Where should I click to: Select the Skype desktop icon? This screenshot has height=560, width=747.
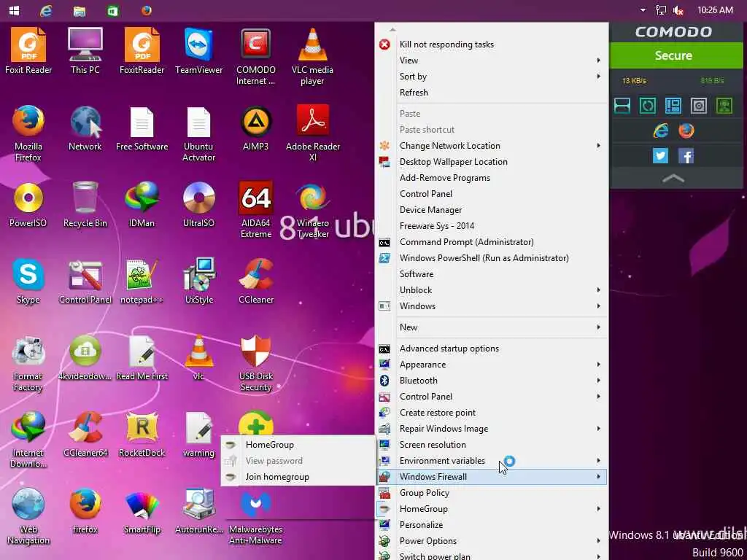pyautogui.click(x=28, y=281)
